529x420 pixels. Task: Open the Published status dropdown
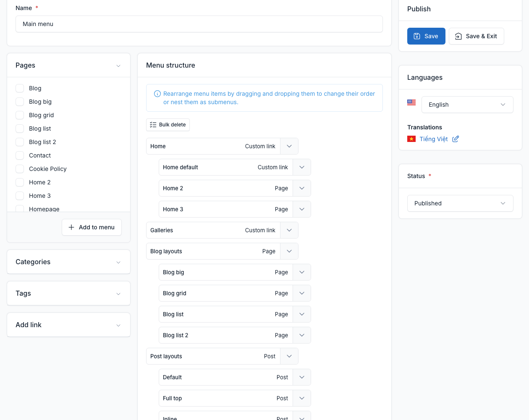[460, 203]
